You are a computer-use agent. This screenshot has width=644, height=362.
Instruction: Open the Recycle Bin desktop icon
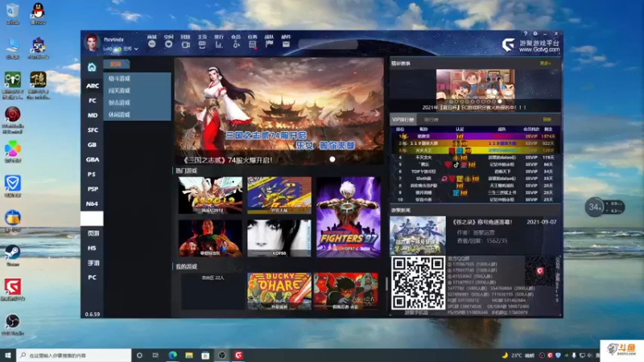(13, 14)
